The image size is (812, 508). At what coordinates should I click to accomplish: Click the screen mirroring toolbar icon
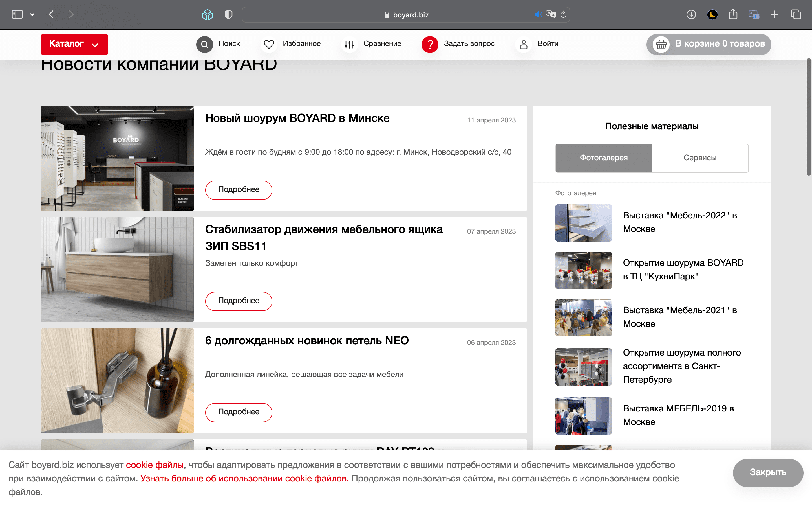point(754,14)
